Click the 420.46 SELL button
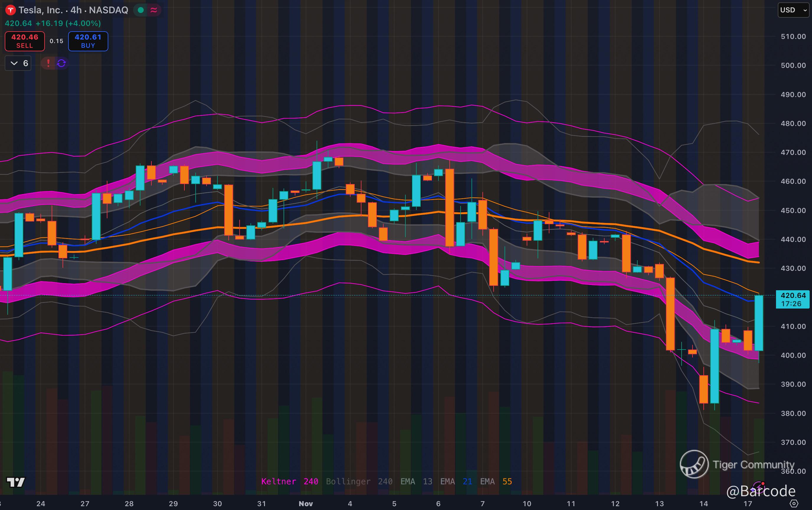 (x=24, y=41)
